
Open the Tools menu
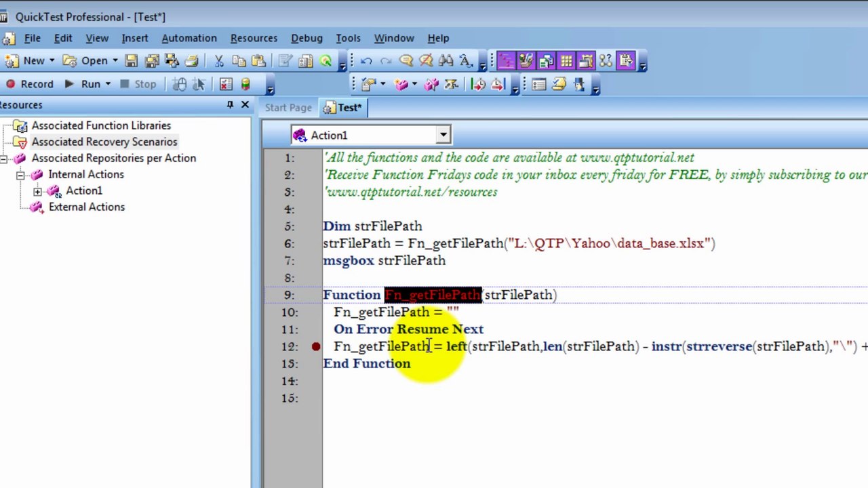point(348,38)
